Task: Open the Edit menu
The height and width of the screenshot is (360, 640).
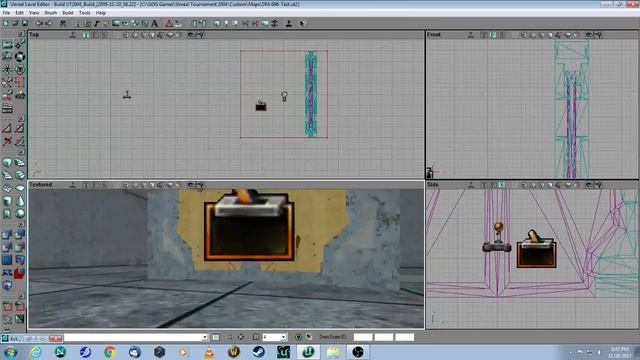Action: [x=19, y=13]
